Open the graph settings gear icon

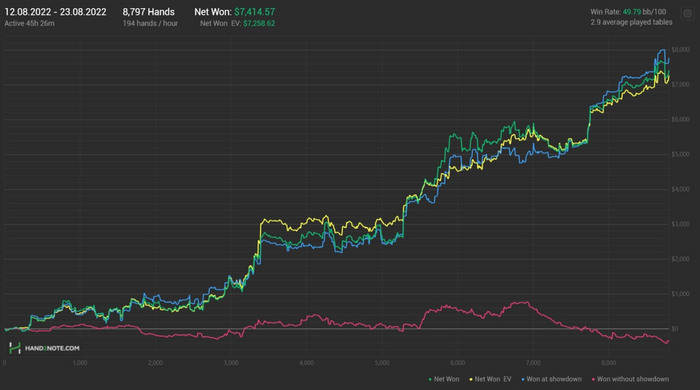(688, 13)
